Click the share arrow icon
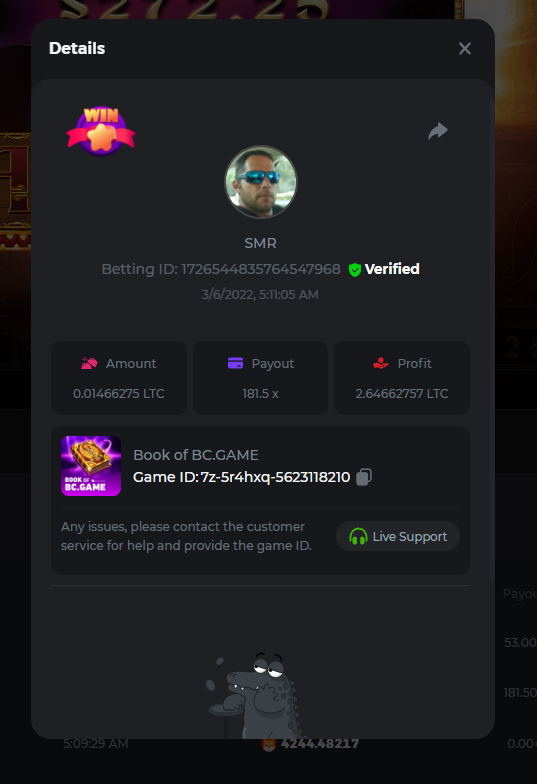This screenshot has width=537, height=784. [438, 131]
